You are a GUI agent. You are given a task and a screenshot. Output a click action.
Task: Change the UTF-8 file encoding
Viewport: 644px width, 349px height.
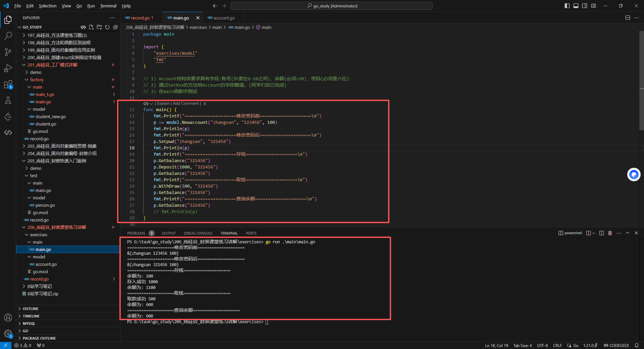click(542, 345)
